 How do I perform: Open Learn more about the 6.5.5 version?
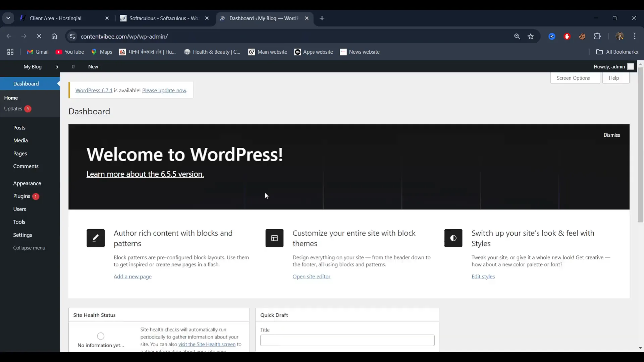pyautogui.click(x=145, y=174)
